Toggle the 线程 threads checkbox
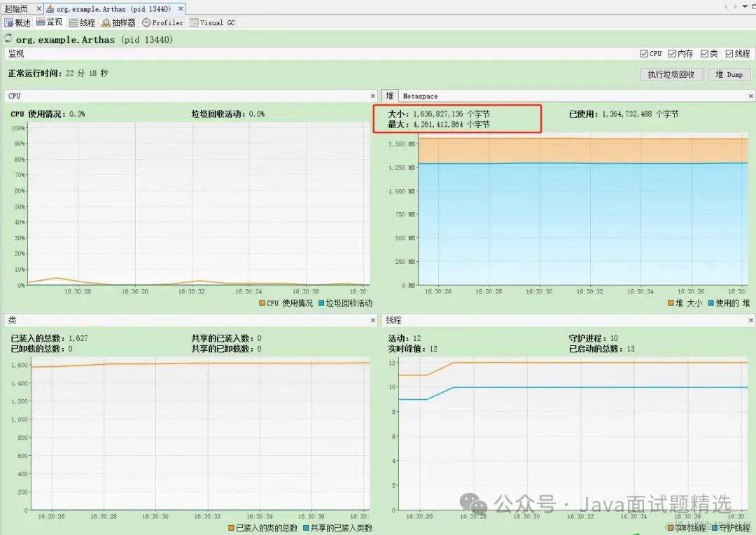The width and height of the screenshot is (756, 535). (x=729, y=53)
